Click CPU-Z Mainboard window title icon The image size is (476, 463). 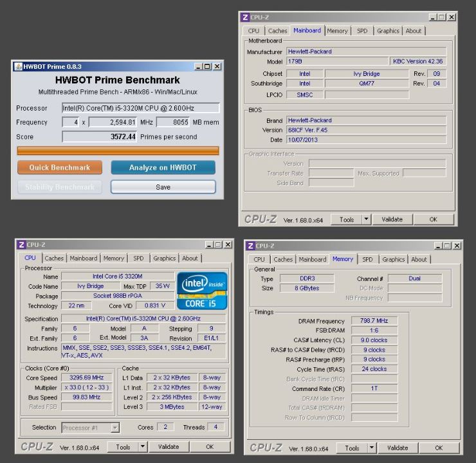(245, 17)
